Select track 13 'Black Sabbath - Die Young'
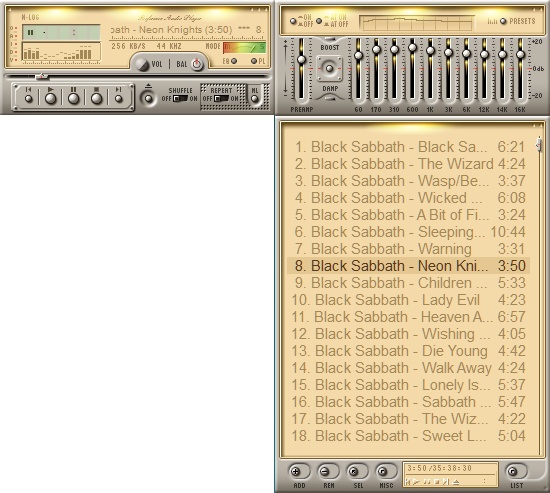The image size is (550, 493). coord(409,351)
